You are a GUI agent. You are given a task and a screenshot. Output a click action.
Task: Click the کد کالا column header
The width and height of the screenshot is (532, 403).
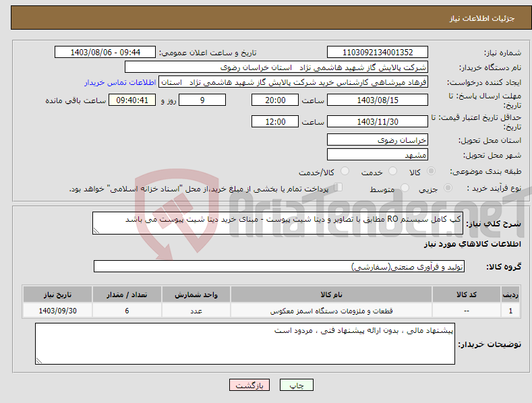467,294
